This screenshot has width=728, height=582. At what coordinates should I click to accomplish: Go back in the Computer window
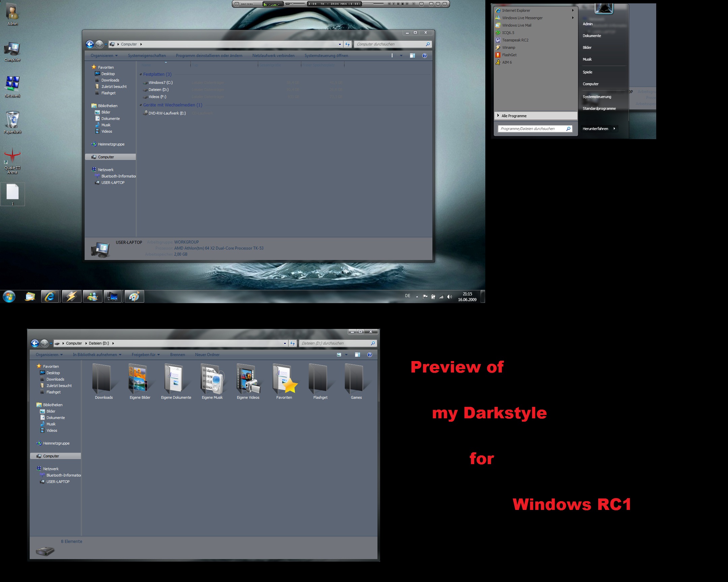pyautogui.click(x=90, y=44)
